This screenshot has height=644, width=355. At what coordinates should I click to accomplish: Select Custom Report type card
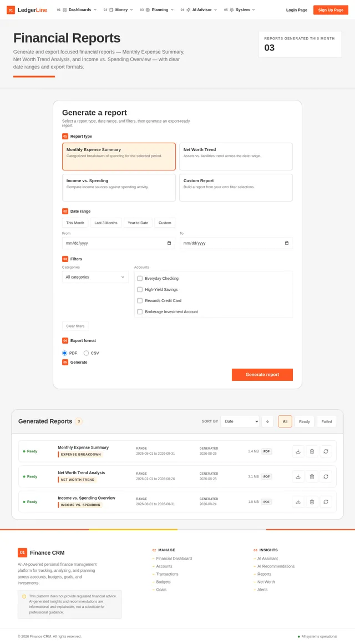click(236, 188)
